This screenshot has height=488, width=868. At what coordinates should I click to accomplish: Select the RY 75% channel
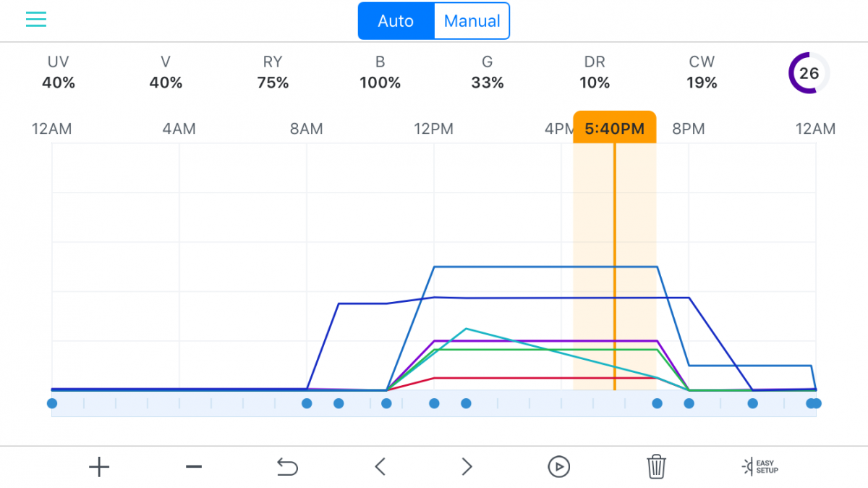tap(273, 72)
